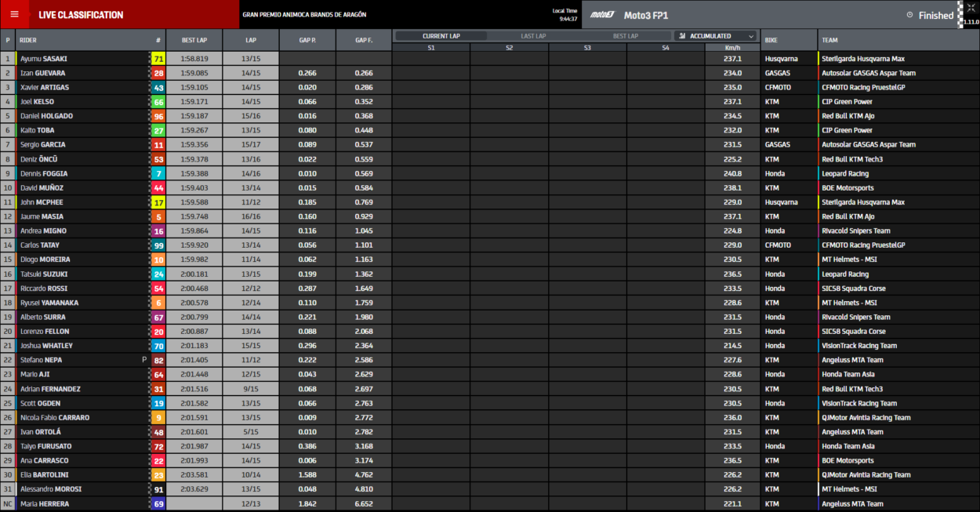This screenshot has width=980, height=512.
Task: Click the collapse fullscreen icon
Action: (971, 8)
